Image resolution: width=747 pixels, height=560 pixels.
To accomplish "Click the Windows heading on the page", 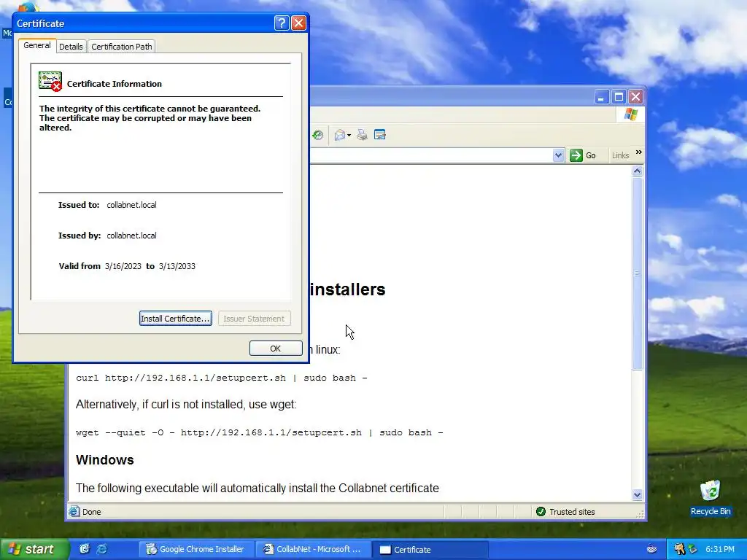I will 105,460.
